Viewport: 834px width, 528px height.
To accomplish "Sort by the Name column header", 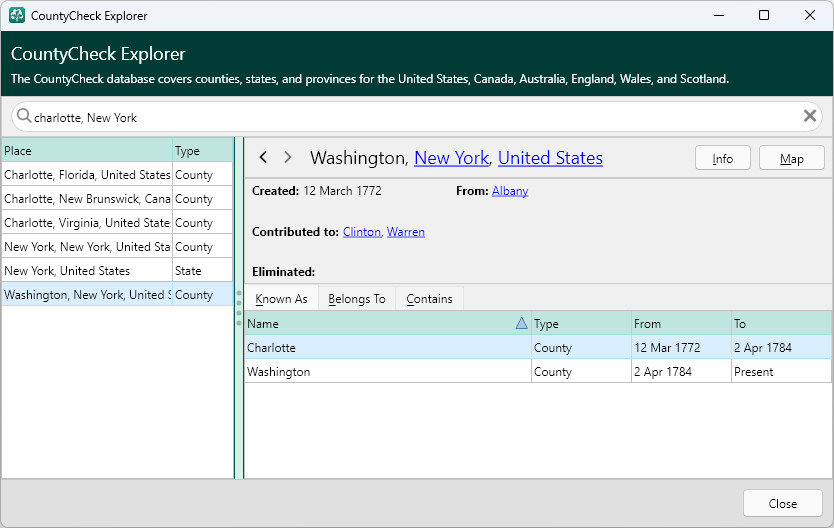I will tap(388, 323).
